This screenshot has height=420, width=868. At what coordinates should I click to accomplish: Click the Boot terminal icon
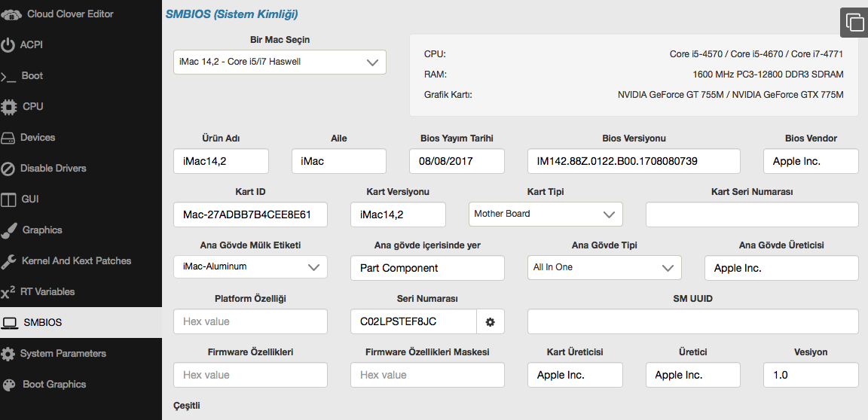[8, 76]
